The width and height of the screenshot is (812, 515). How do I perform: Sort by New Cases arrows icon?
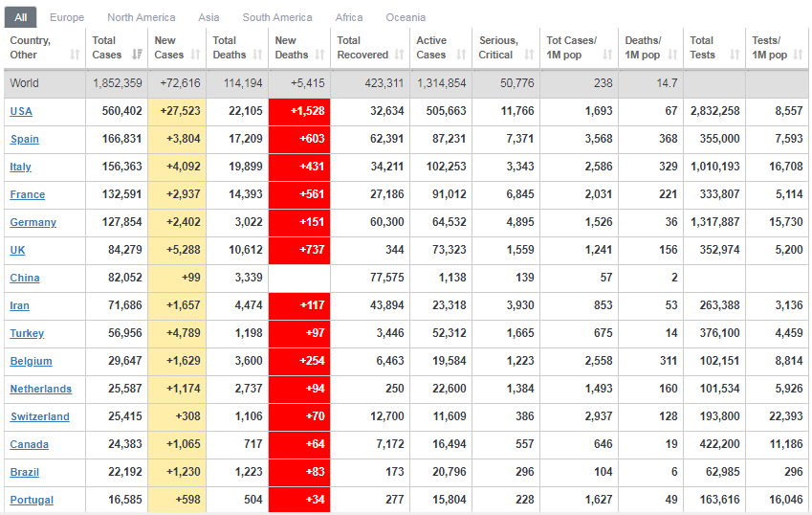(x=195, y=55)
